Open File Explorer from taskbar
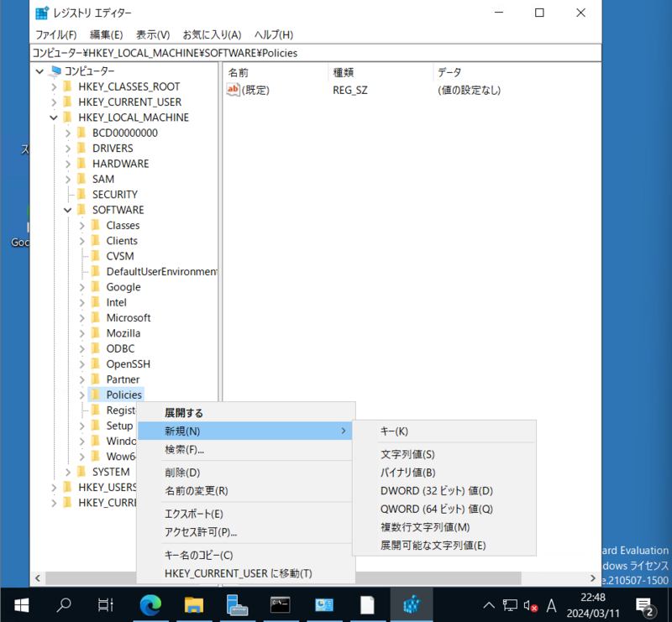This screenshot has height=622, width=672. (194, 605)
